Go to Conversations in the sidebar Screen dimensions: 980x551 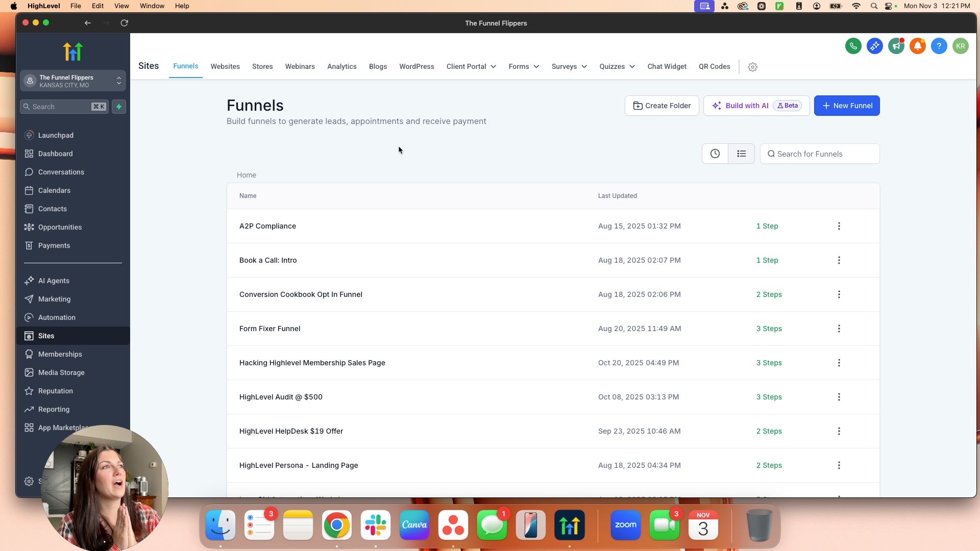pyautogui.click(x=61, y=172)
